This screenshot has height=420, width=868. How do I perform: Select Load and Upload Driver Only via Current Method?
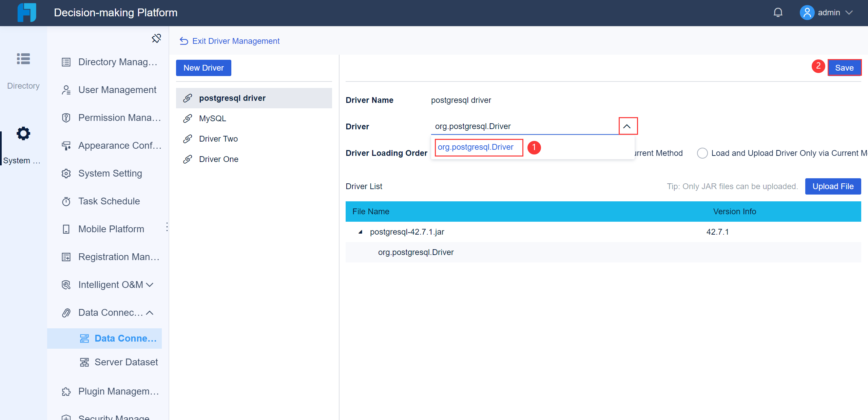[x=703, y=153]
